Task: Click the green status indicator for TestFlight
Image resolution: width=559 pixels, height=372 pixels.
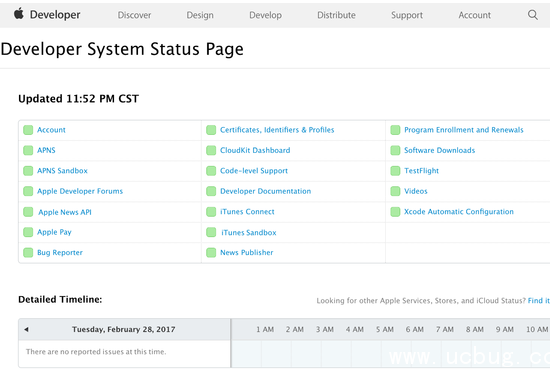Action: click(395, 171)
